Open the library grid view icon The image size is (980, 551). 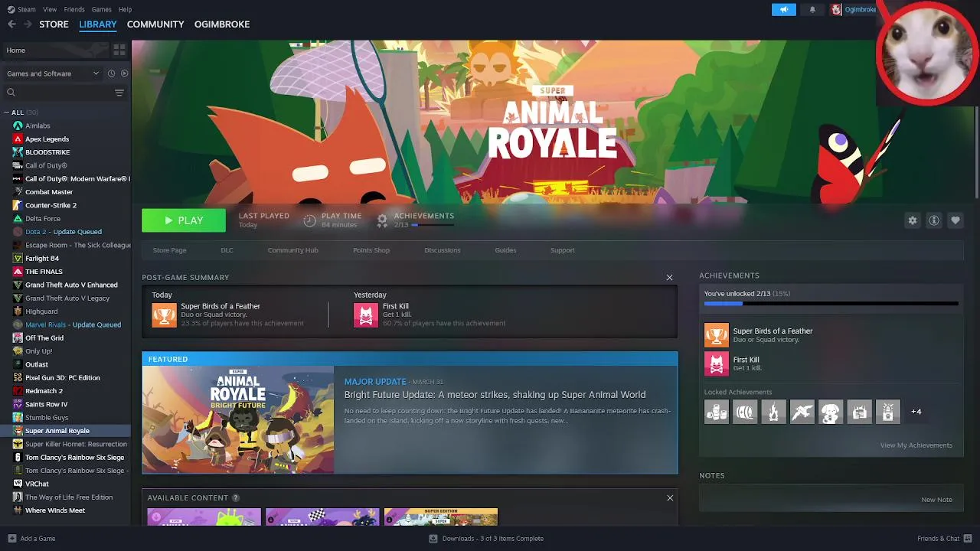click(119, 50)
